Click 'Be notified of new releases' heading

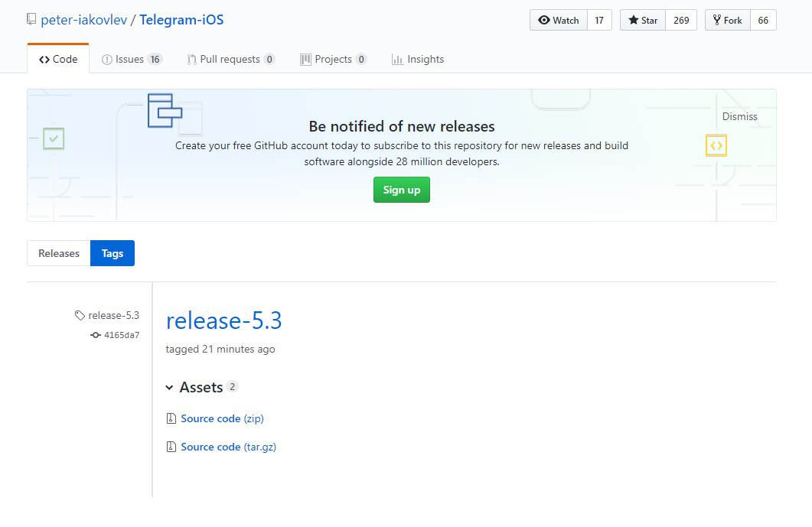[401, 126]
